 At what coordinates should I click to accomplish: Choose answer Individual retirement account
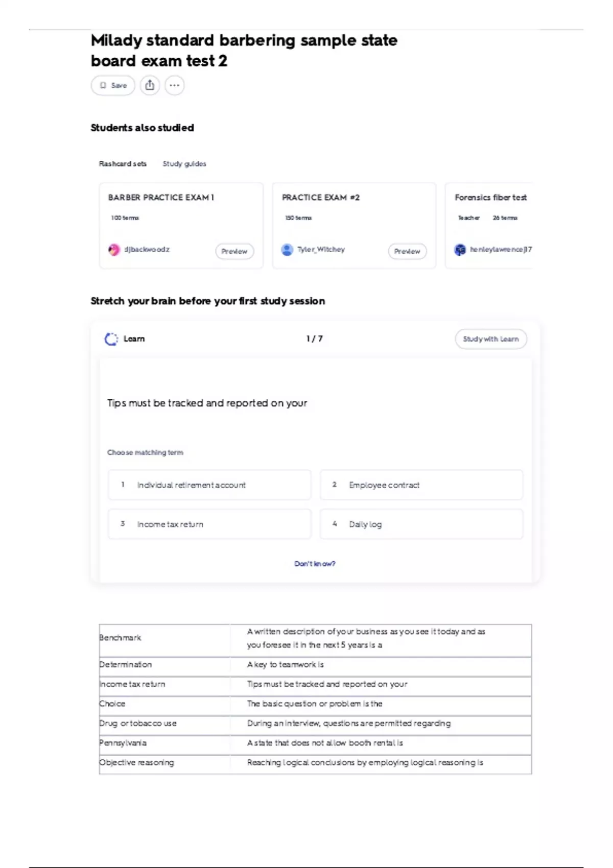coord(209,485)
